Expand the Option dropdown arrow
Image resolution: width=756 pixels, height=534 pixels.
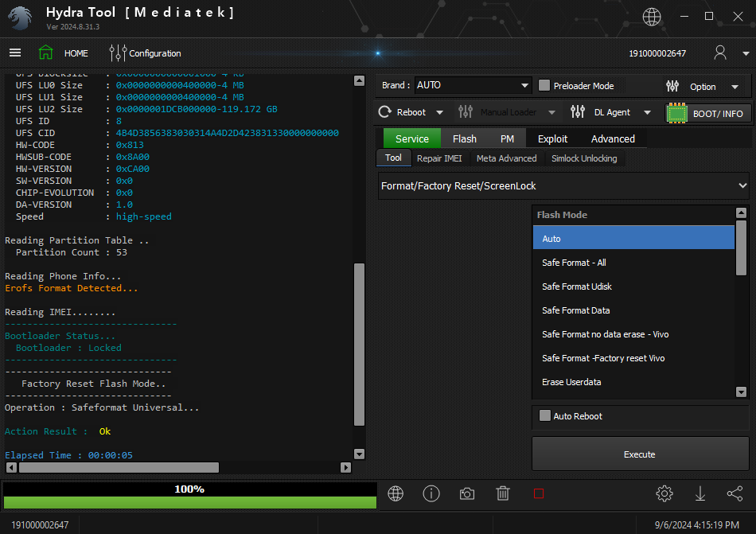[x=735, y=87]
